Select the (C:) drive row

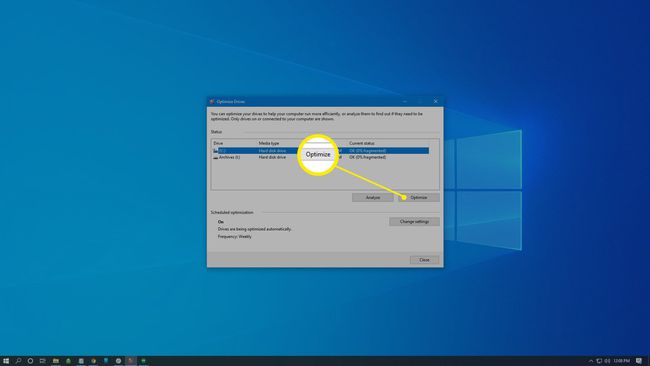click(x=320, y=151)
